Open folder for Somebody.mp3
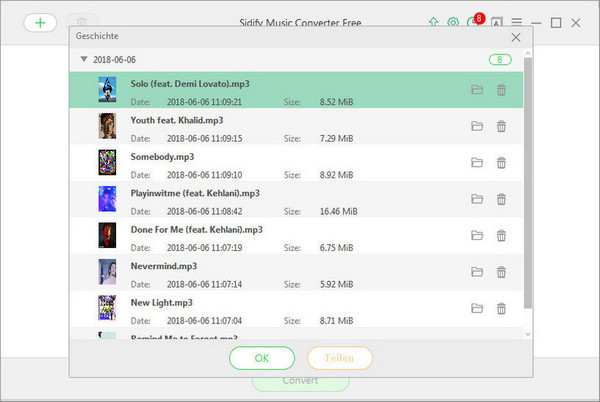 click(477, 163)
